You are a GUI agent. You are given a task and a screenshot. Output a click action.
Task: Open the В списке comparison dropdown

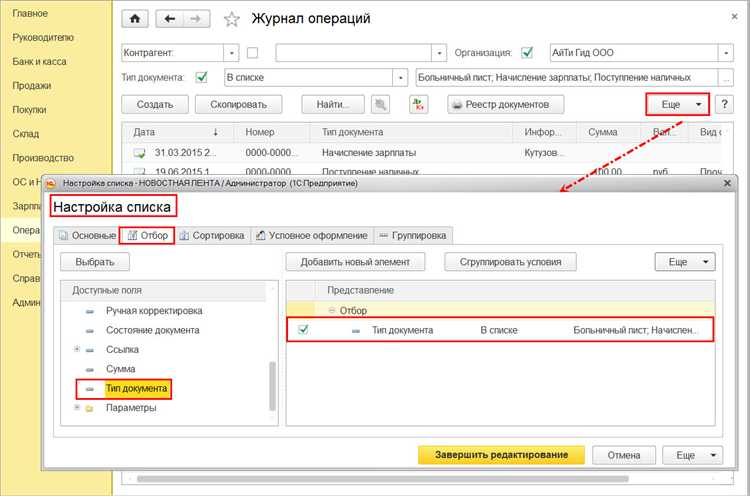click(400, 77)
